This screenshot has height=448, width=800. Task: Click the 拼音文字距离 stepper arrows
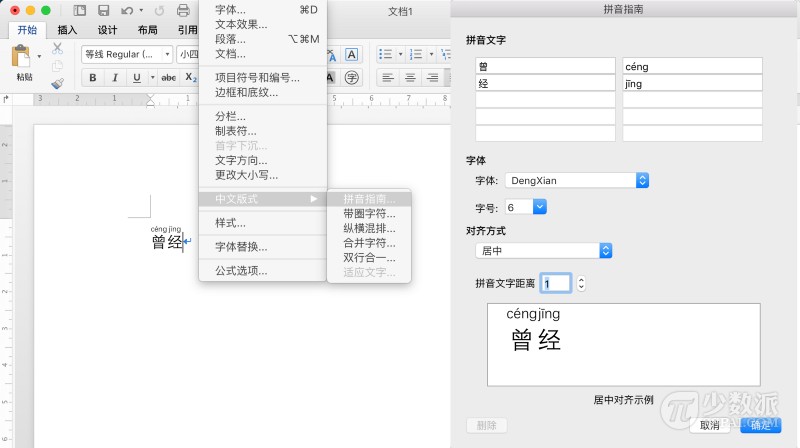click(581, 283)
